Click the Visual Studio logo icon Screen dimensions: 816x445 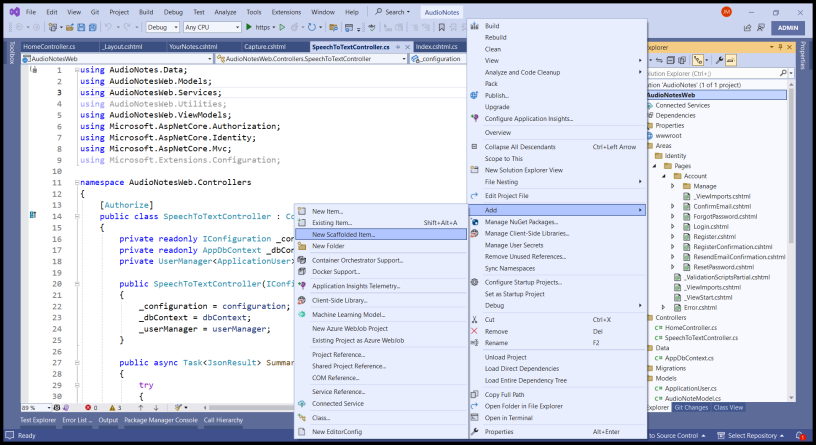tap(15, 11)
